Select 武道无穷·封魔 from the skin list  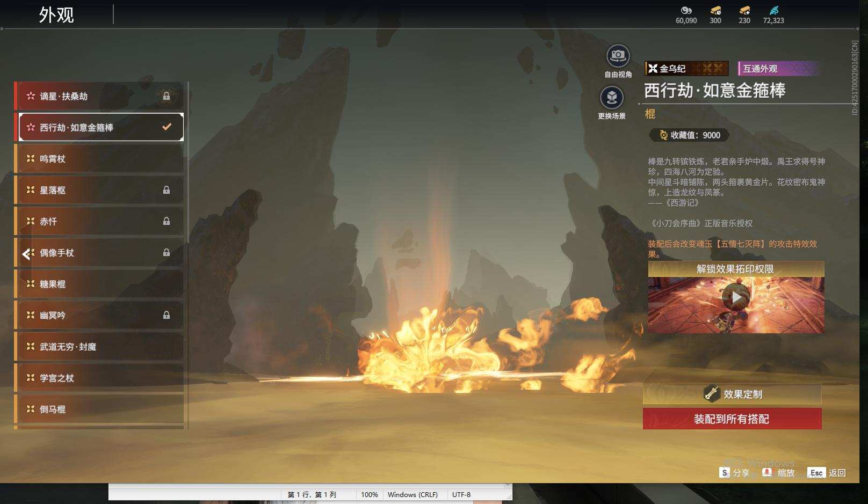tap(99, 347)
